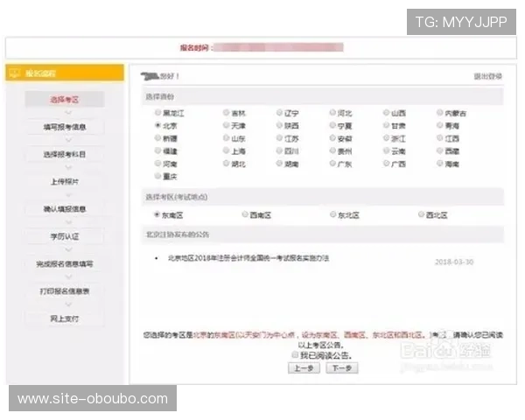Open the 选择报考科目 step
The height and width of the screenshot is (420, 525).
65,154
